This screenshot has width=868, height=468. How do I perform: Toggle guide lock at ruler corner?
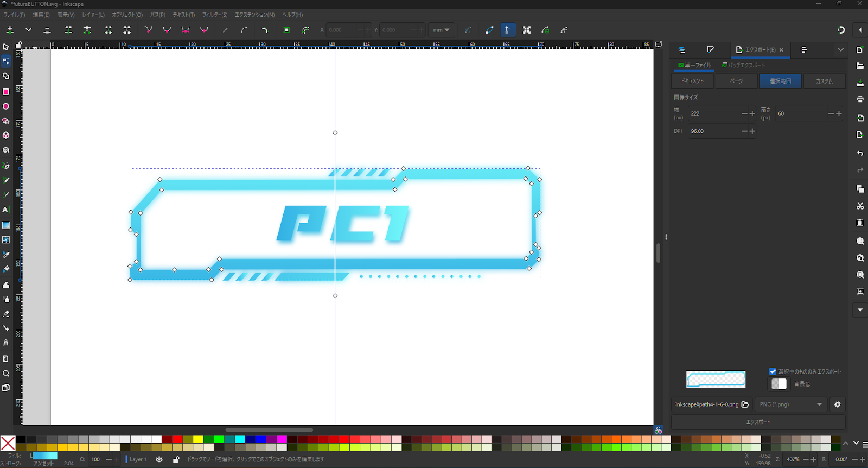[18, 45]
